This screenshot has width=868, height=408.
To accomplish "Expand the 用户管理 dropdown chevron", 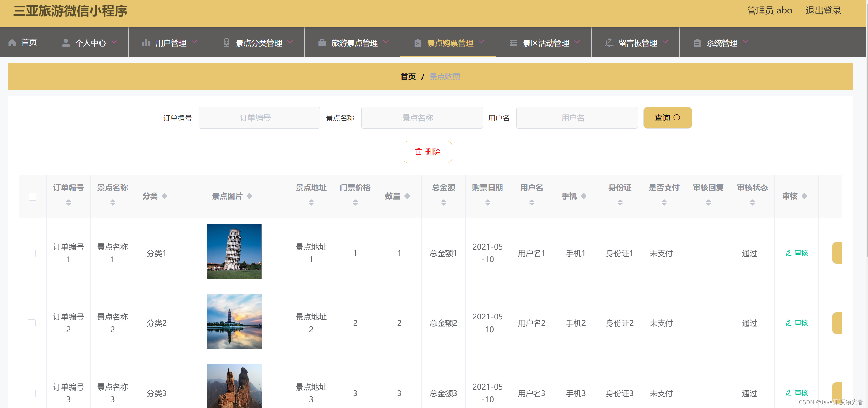I will point(195,42).
